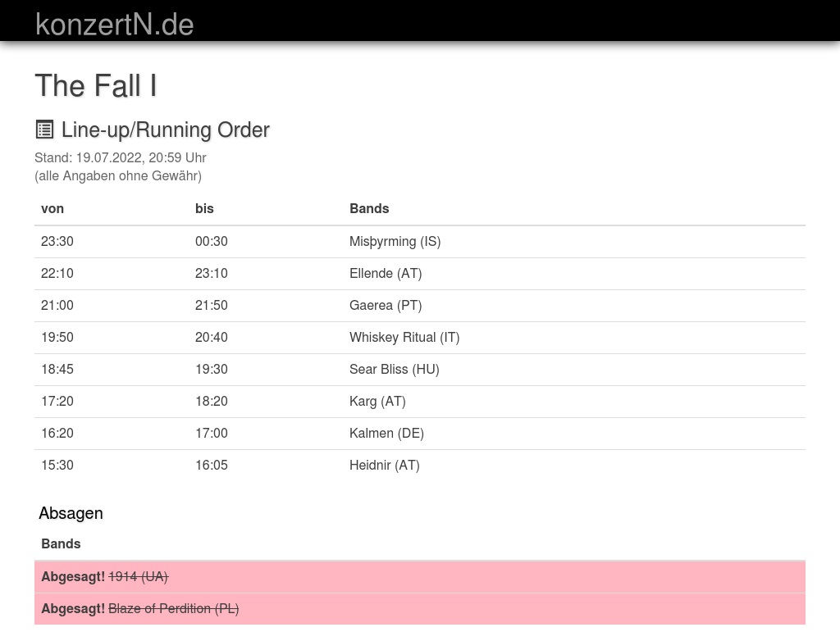Select the Misþyrming (IS) band entry
Viewport: 840px width, 641px height.
395,241
